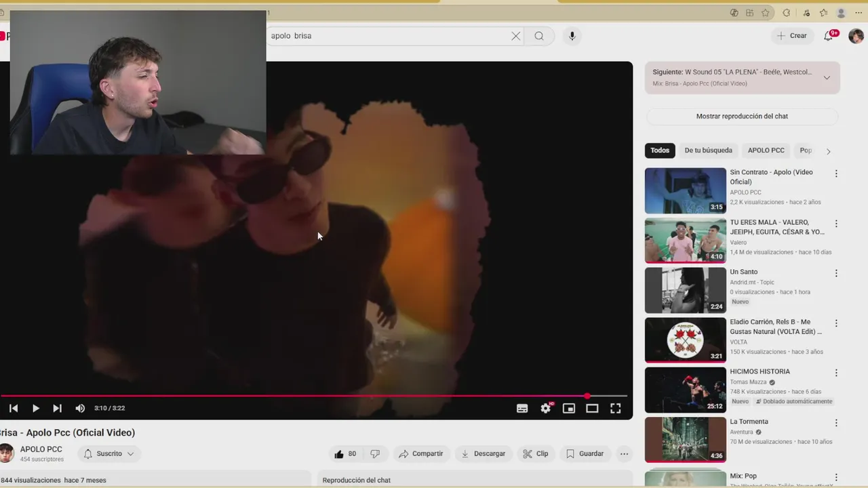Open HICIMOS HISTORIA video thumbnail
The image size is (868, 488).
point(685,390)
